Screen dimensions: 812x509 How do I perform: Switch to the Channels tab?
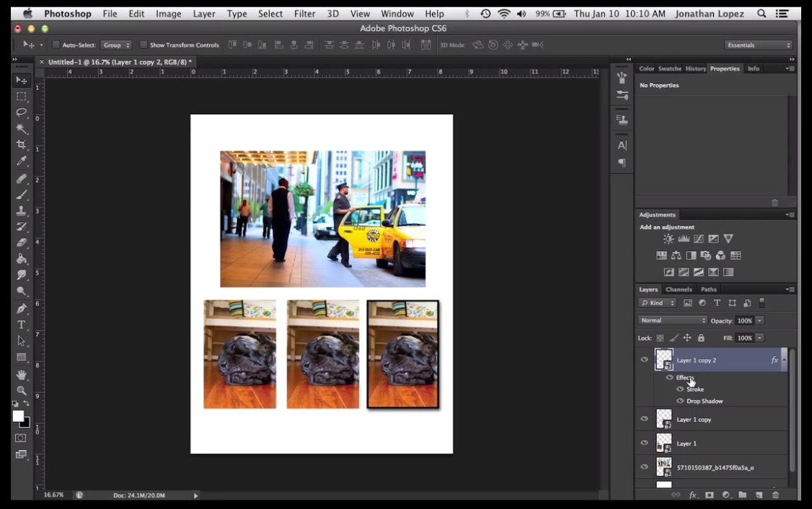coord(679,288)
